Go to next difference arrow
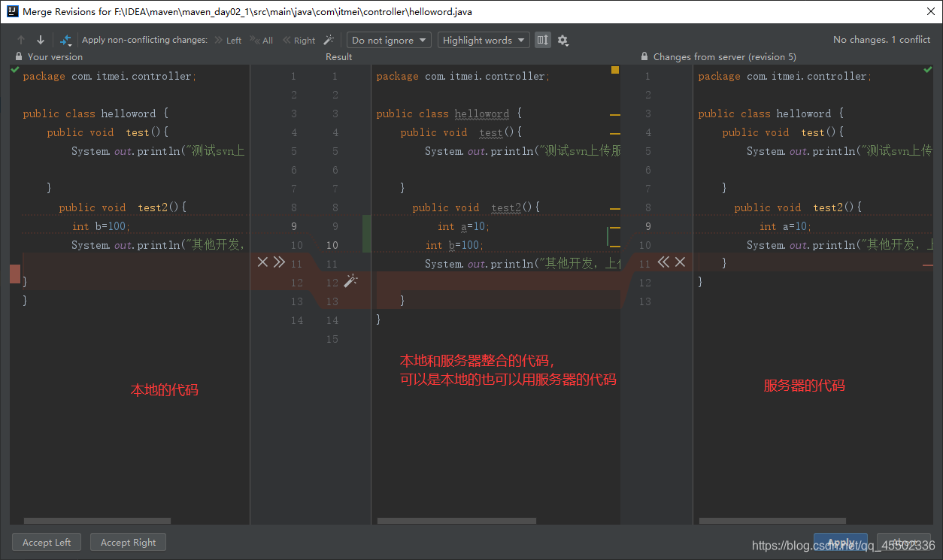The height and width of the screenshot is (560, 943). click(41, 40)
